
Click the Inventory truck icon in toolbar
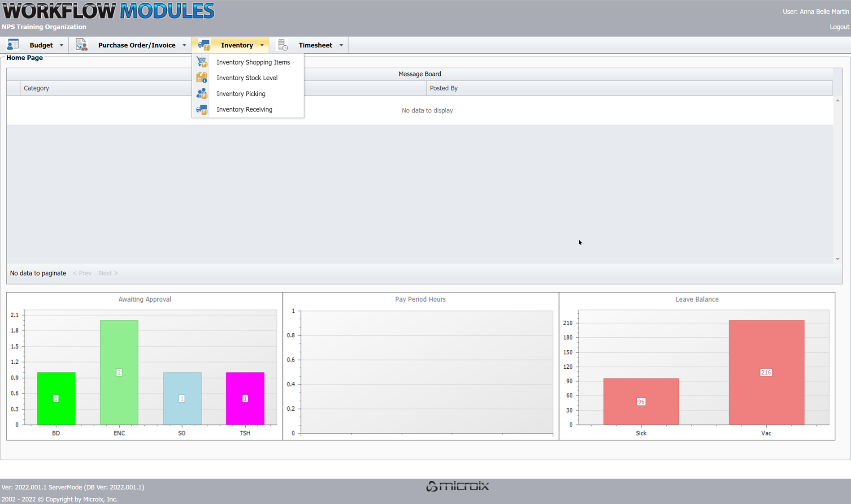[x=204, y=45]
